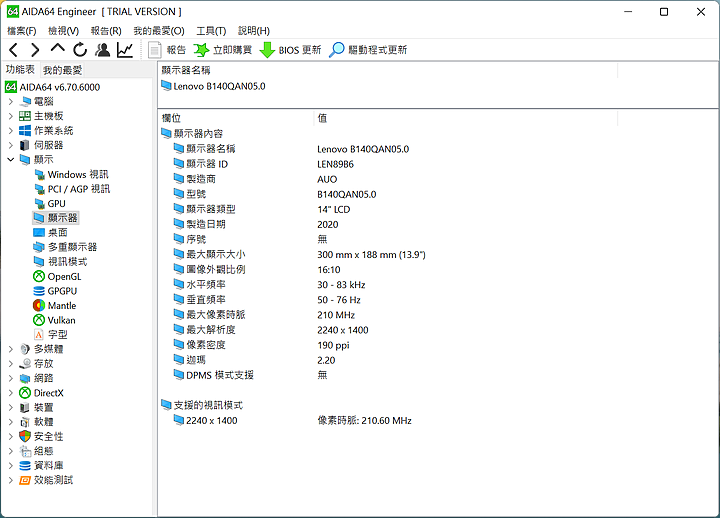Select the 軟體 software tree icon
This screenshot has width=720, height=518.
[25, 422]
